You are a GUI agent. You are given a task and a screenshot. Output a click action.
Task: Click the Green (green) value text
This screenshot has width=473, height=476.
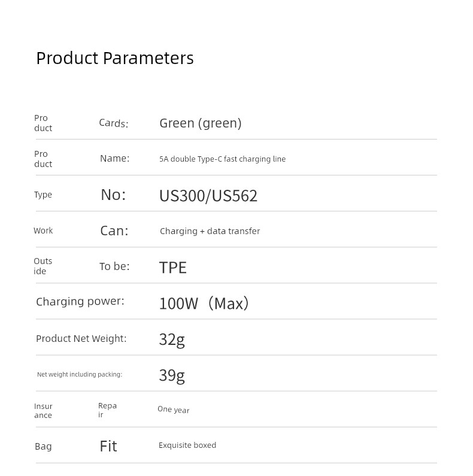click(200, 123)
